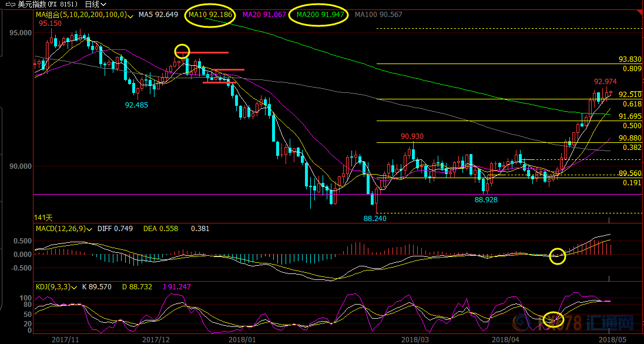This screenshot has height=344, width=644.
Task: Click the 2018/03 date axis label
Action: click(414, 340)
